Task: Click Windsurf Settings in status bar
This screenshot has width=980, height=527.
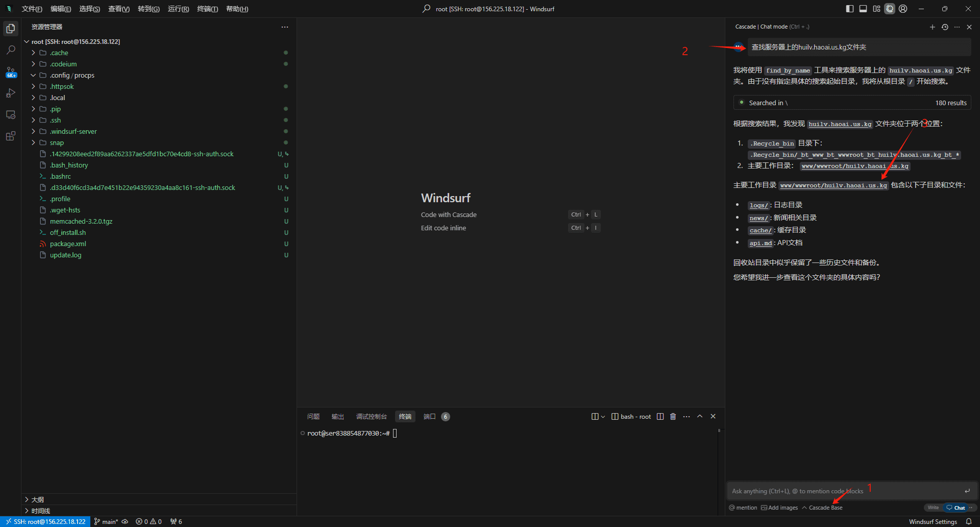Action: [933, 521]
